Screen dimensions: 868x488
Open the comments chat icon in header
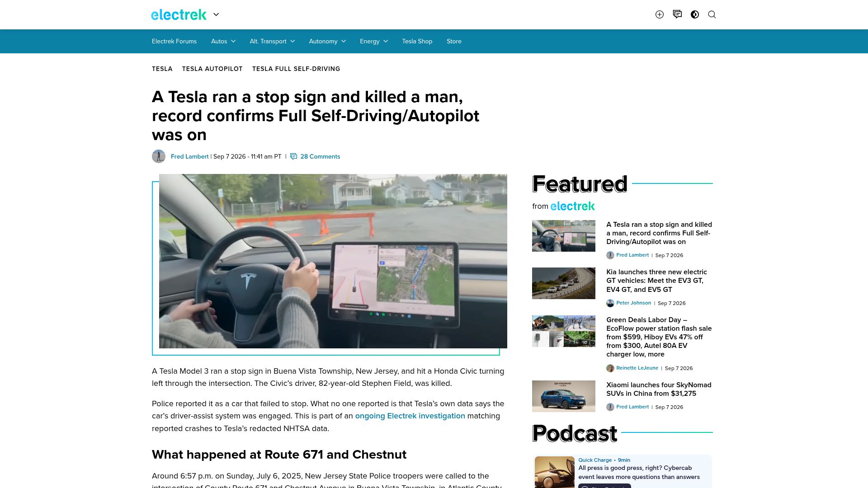(x=677, y=14)
